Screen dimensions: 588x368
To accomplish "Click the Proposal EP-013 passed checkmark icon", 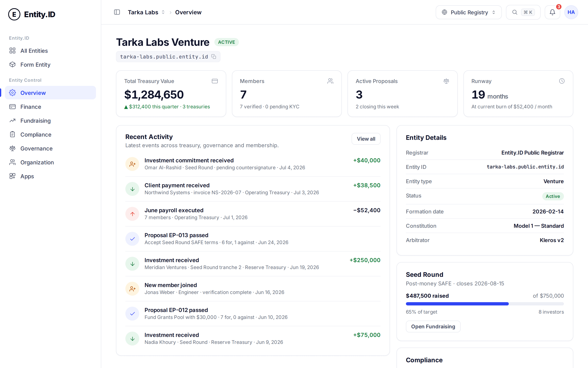I will tap(132, 239).
